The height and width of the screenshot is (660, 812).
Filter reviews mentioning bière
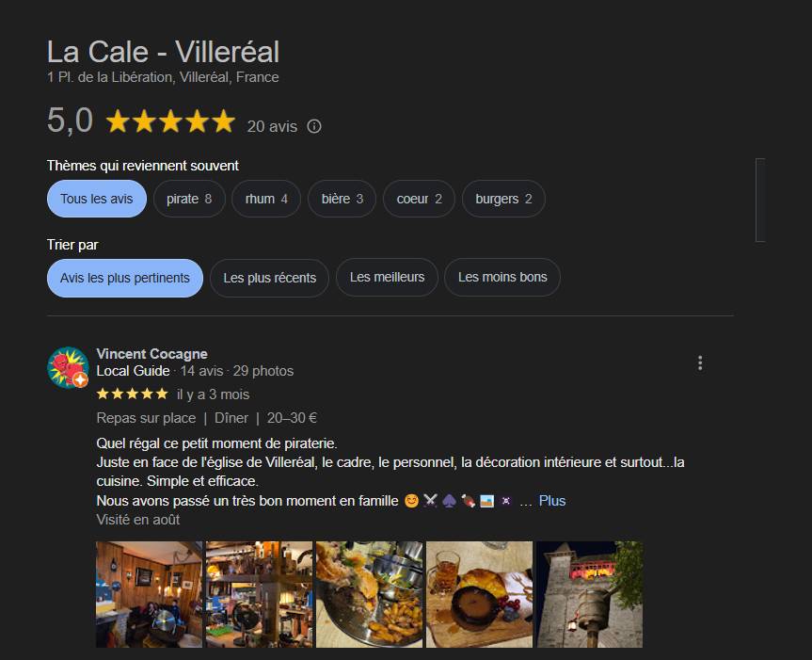342,199
